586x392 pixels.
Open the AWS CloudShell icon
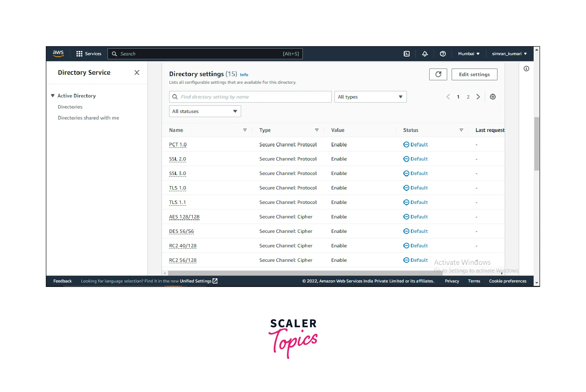point(407,54)
